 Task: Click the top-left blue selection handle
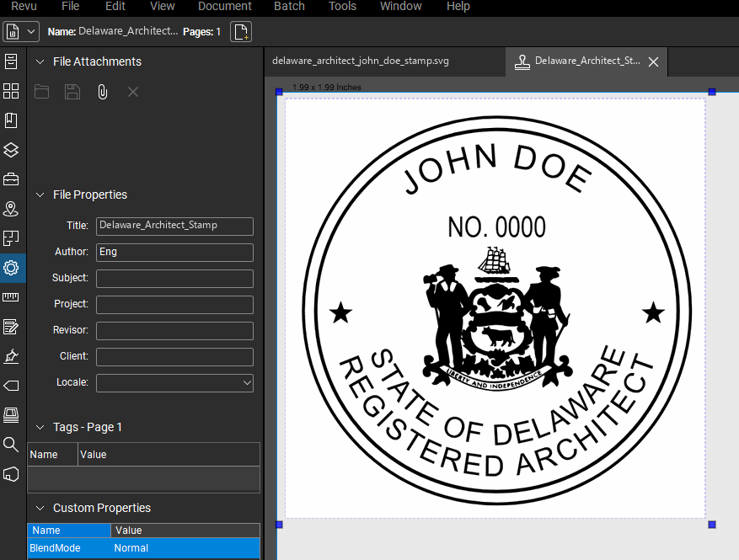pos(279,92)
